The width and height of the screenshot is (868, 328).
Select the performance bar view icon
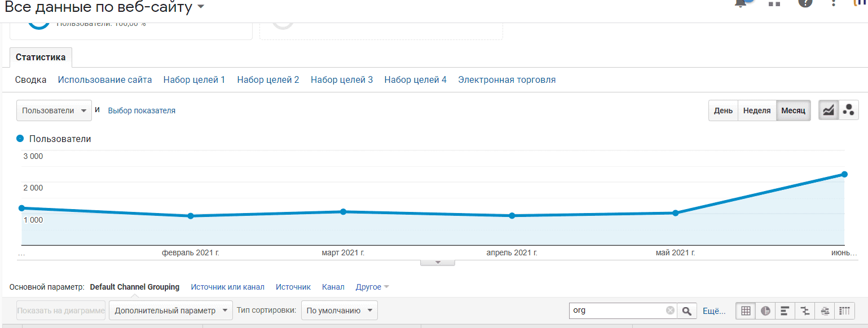point(785,311)
